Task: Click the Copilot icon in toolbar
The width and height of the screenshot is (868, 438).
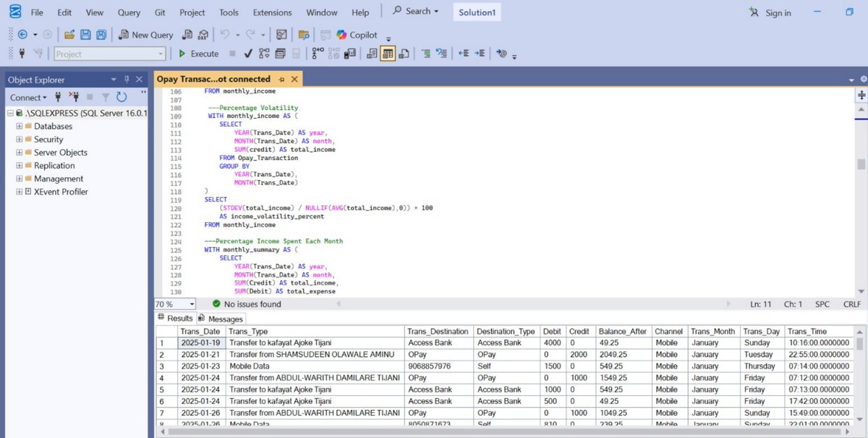Action: click(x=341, y=34)
